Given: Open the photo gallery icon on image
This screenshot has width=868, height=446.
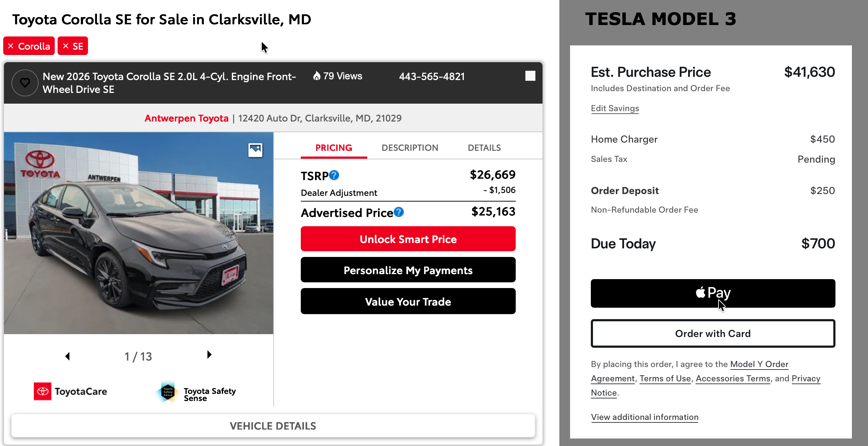Looking at the screenshot, I should click(255, 150).
